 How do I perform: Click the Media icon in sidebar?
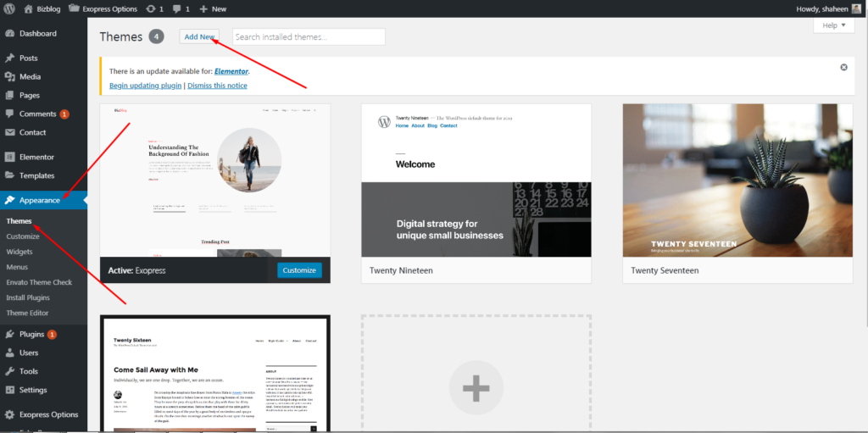point(9,76)
